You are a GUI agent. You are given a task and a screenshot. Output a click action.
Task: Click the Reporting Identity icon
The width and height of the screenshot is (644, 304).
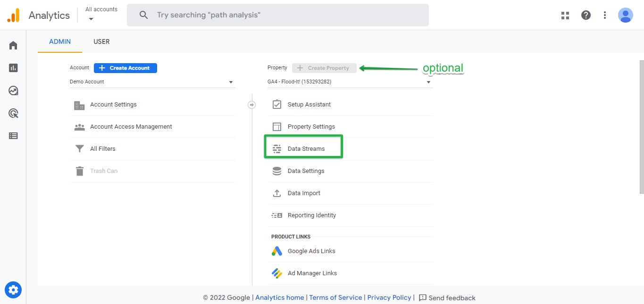277,215
